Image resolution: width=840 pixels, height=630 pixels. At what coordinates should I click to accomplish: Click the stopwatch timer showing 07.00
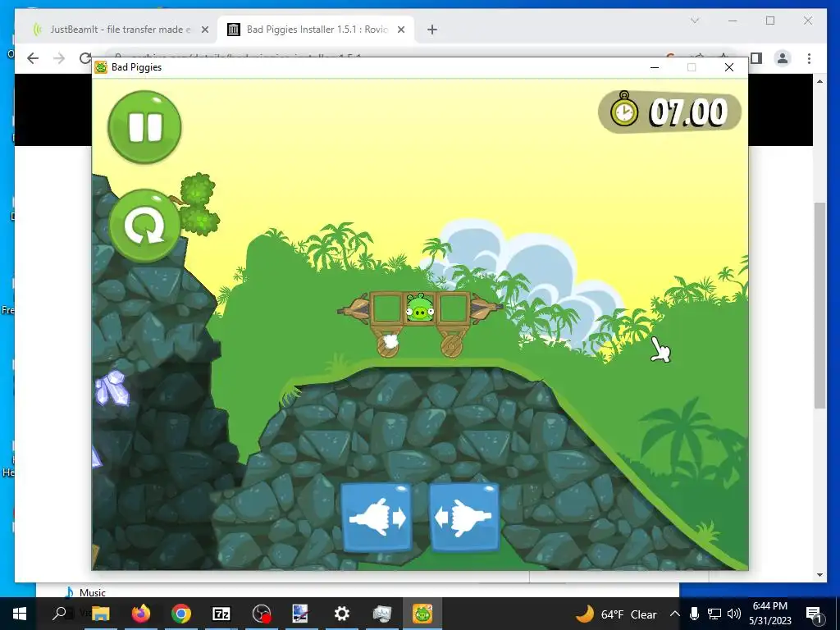tap(669, 112)
